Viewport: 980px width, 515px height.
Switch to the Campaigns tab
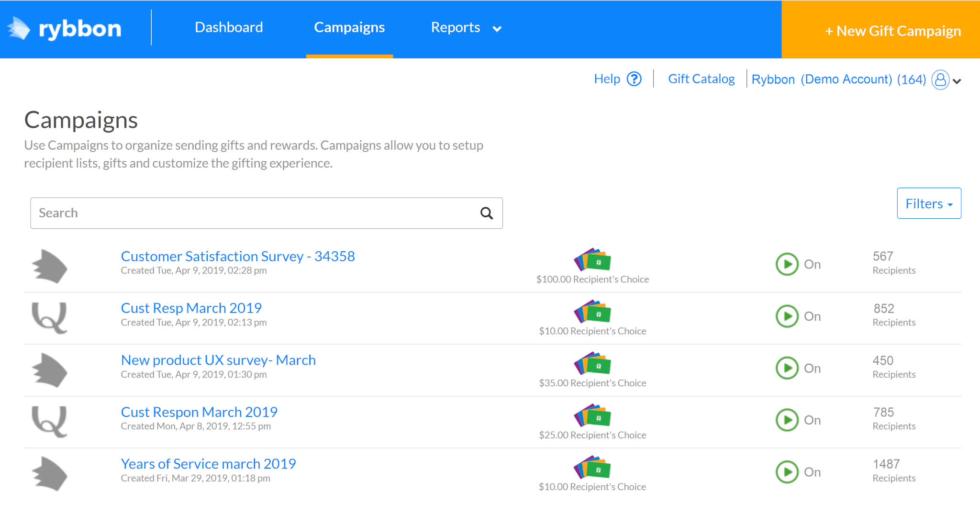[349, 27]
